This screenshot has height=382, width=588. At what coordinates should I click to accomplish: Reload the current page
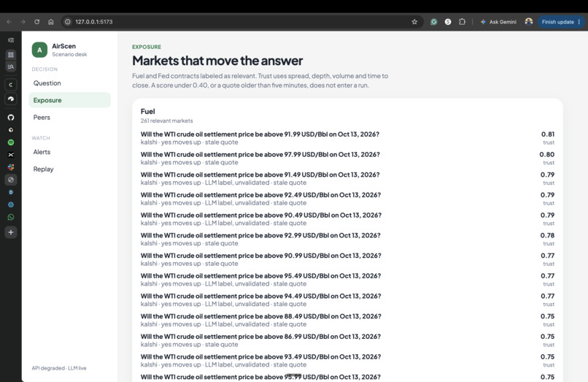(x=36, y=22)
